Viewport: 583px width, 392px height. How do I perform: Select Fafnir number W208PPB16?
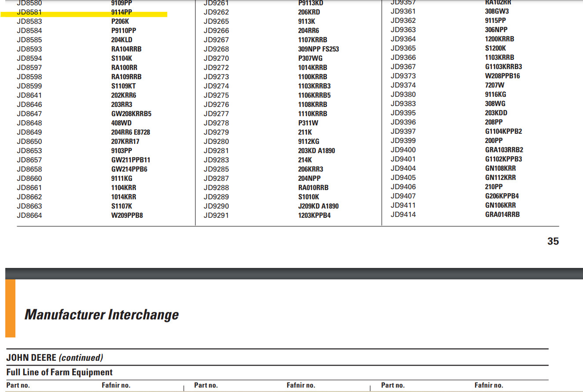point(502,76)
